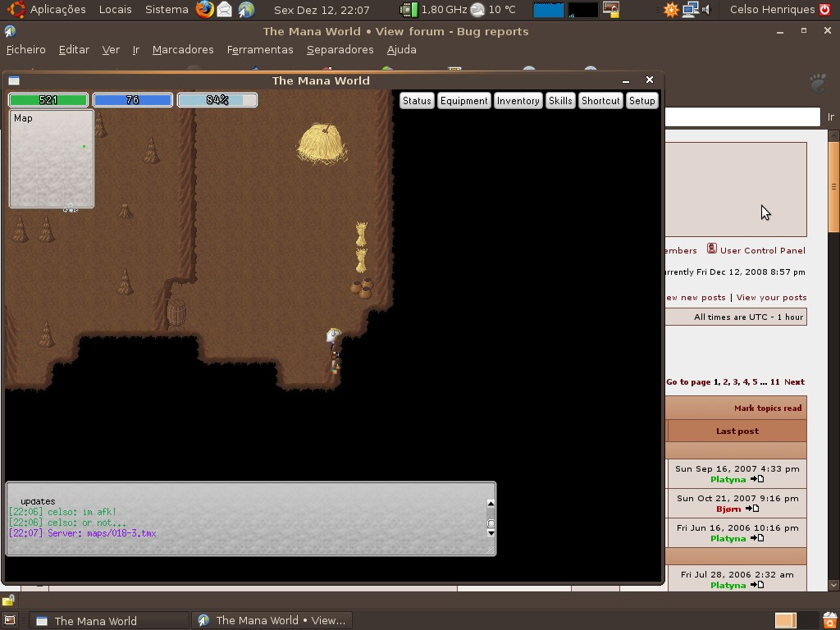840x630 pixels.
Task: Go to forum page 11
Action: click(774, 382)
